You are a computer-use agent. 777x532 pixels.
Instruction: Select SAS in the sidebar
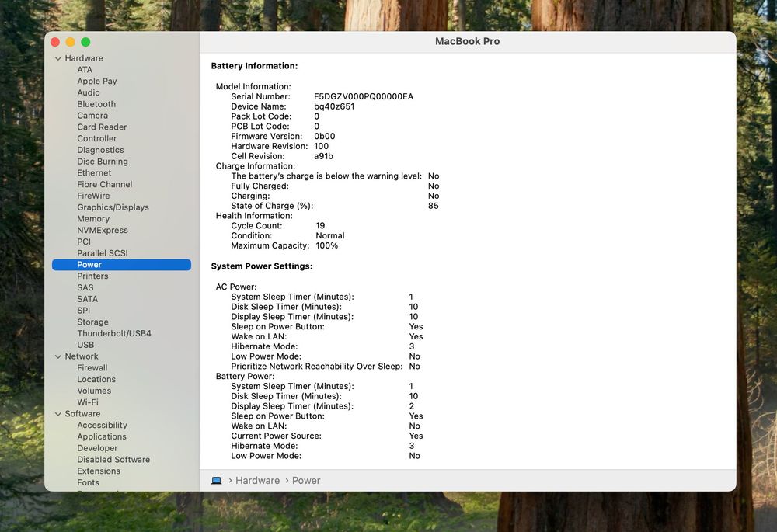click(x=85, y=287)
